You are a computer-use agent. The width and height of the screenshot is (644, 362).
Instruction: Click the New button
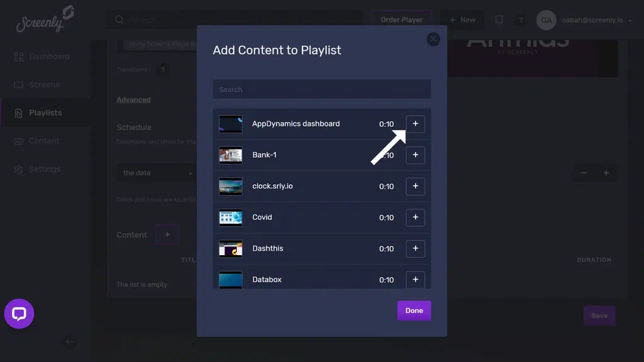[462, 19]
